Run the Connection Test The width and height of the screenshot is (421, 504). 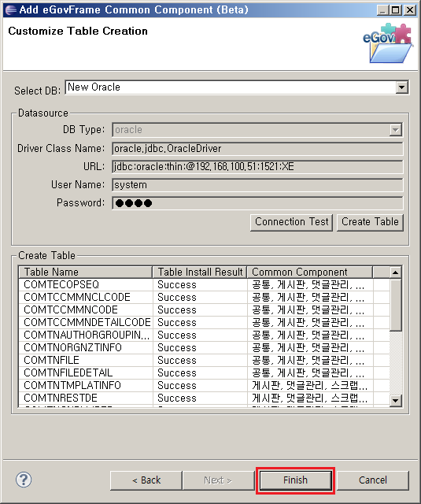[x=292, y=222]
